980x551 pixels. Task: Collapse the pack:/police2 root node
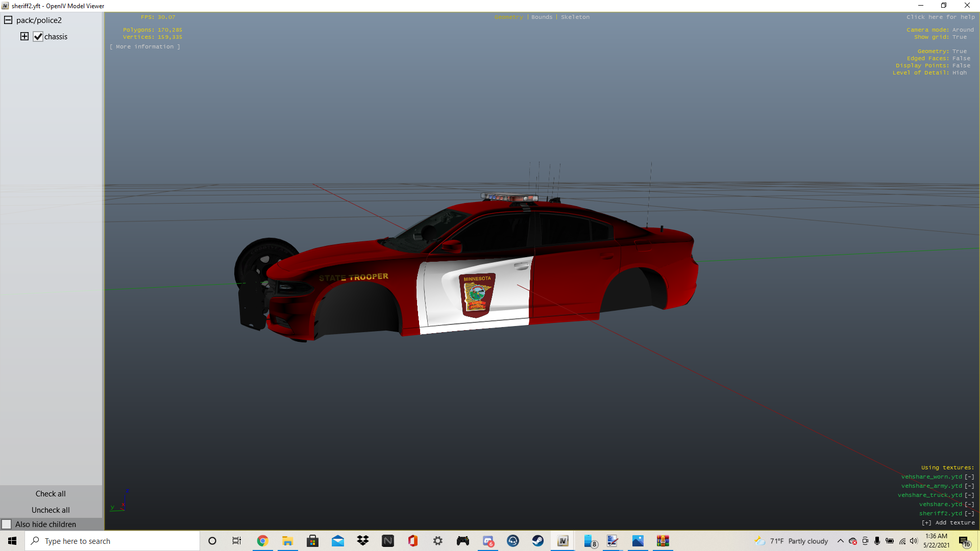point(8,20)
